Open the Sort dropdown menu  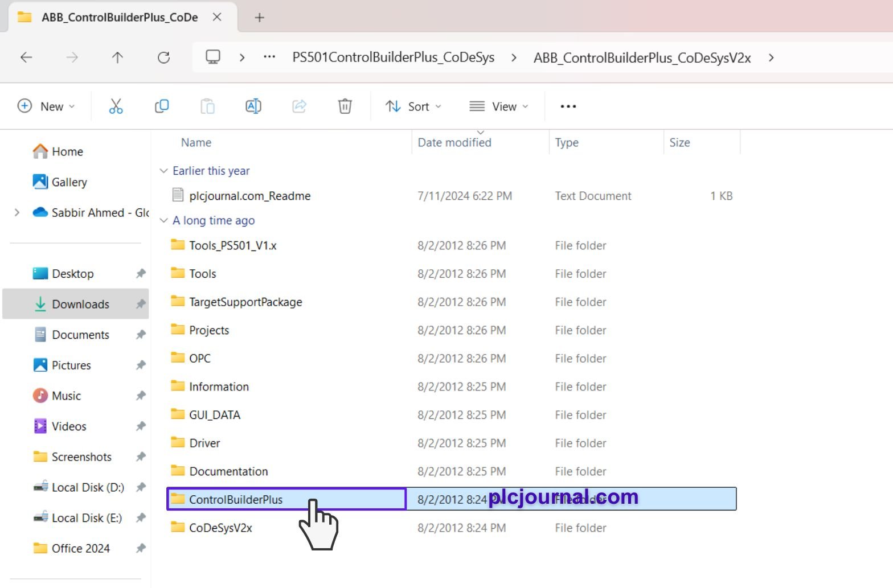[413, 106]
